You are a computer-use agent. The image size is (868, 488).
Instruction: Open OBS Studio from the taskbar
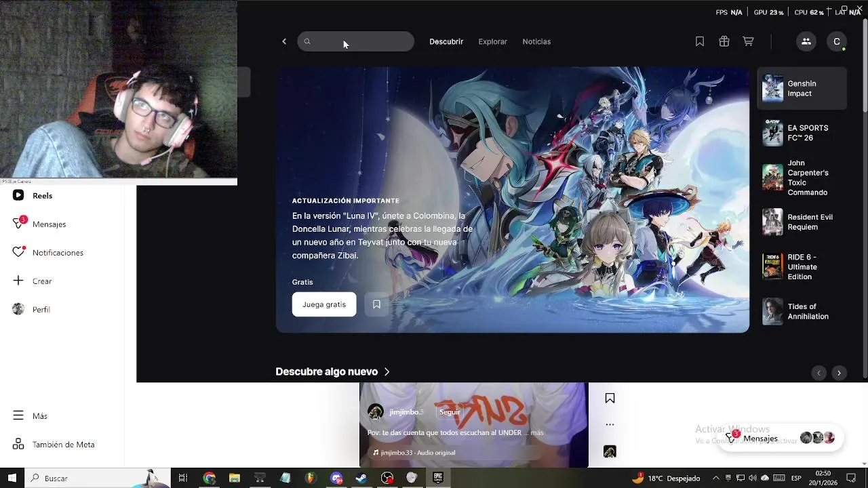(x=387, y=478)
